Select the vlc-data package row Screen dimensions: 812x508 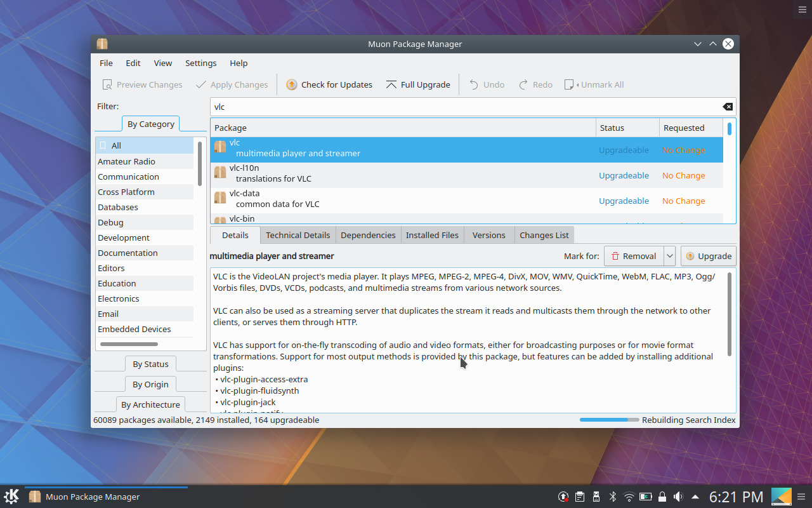(467, 201)
